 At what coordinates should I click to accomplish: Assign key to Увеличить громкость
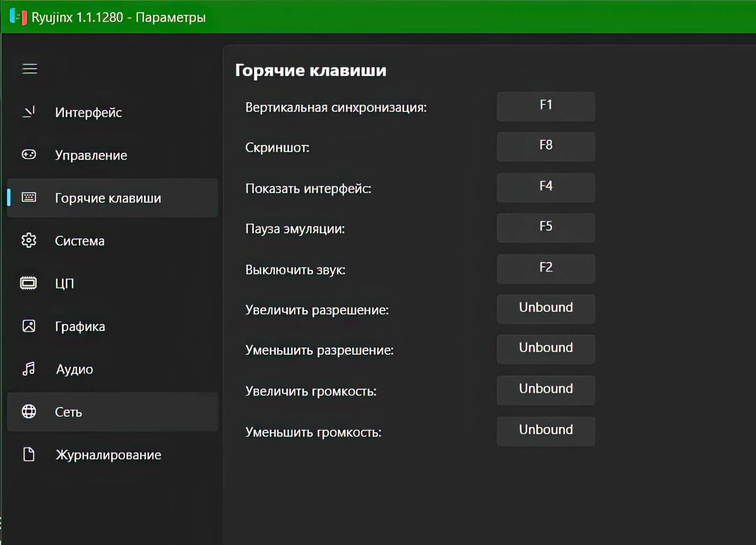click(546, 390)
